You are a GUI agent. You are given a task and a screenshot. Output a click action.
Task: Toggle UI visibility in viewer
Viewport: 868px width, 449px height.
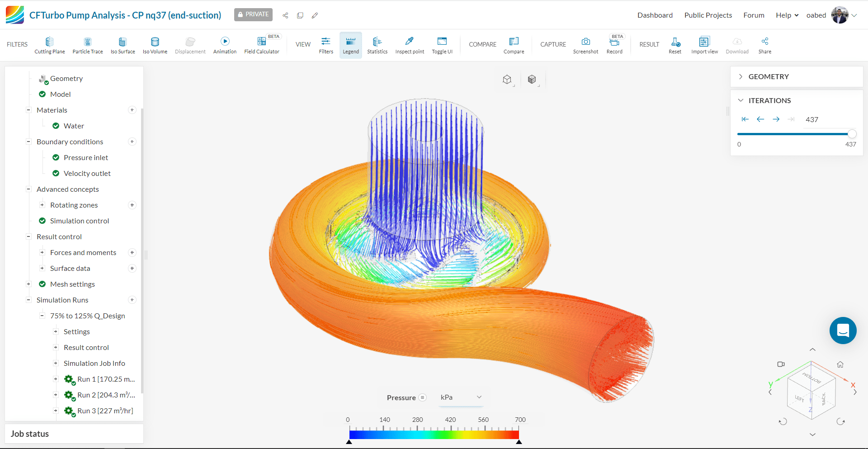pos(442,45)
